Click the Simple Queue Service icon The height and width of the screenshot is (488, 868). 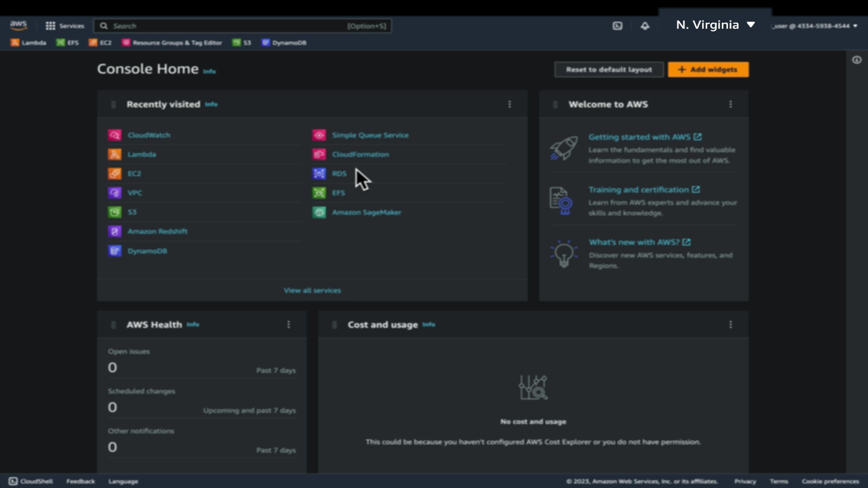pos(319,135)
